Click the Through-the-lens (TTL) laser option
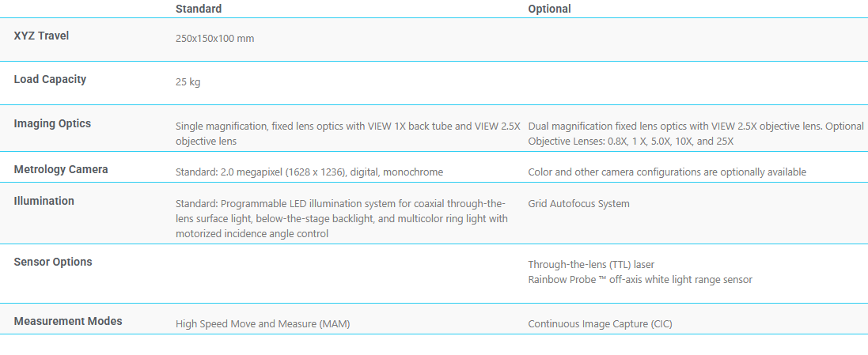868x355 pixels. point(591,264)
